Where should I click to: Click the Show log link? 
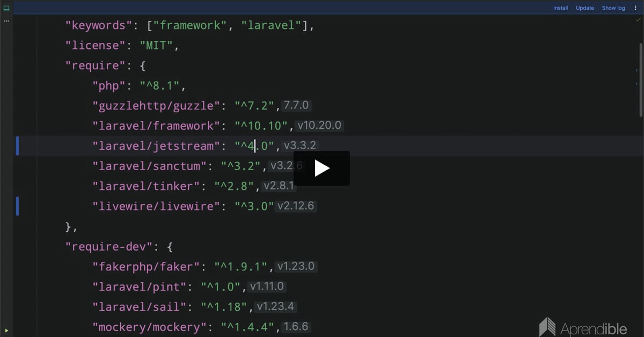tap(613, 8)
